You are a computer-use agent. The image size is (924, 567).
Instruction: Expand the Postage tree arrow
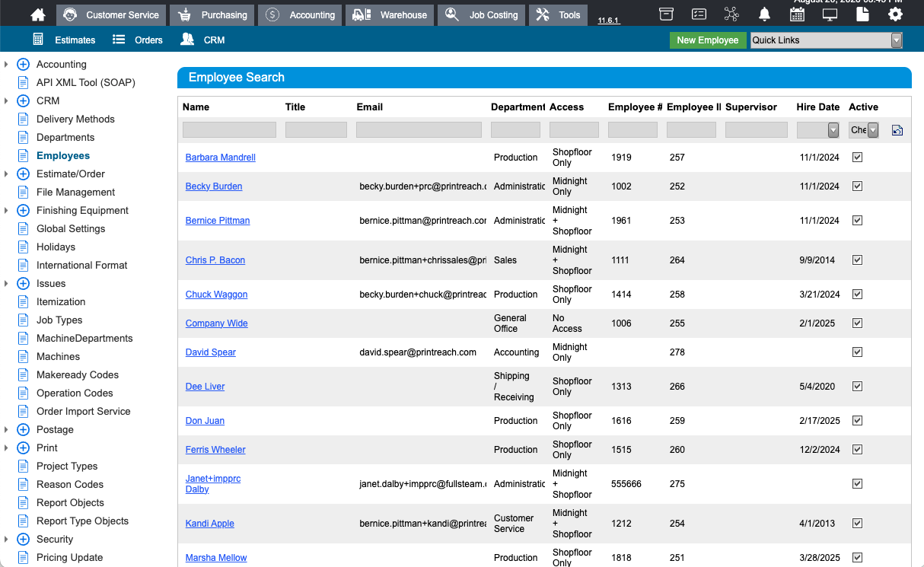(x=6, y=430)
